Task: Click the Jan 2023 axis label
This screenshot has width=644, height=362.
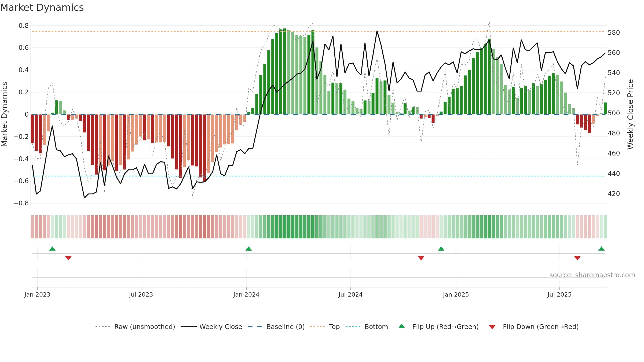Action: click(37, 294)
